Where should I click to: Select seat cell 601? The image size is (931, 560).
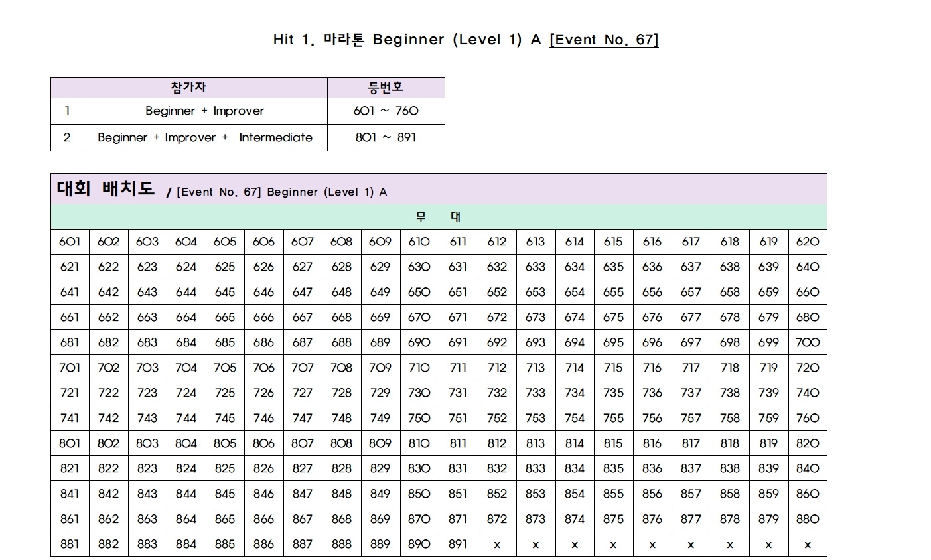click(70, 242)
